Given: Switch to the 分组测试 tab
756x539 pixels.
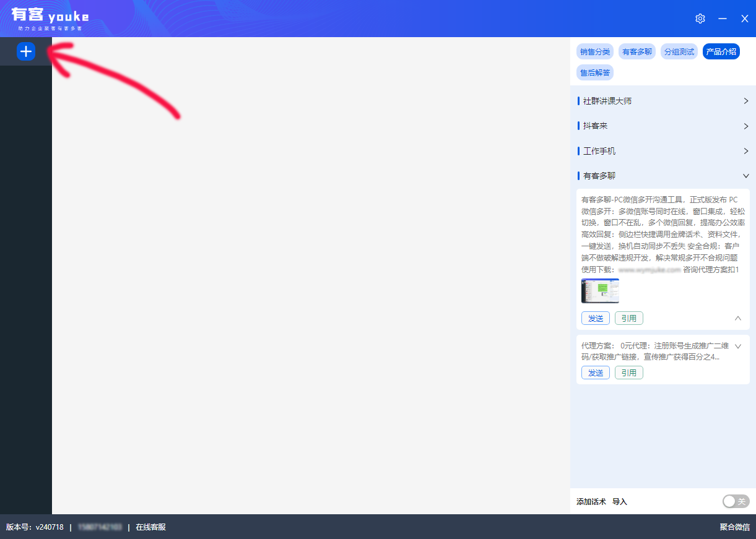Looking at the screenshot, I should 679,52.
